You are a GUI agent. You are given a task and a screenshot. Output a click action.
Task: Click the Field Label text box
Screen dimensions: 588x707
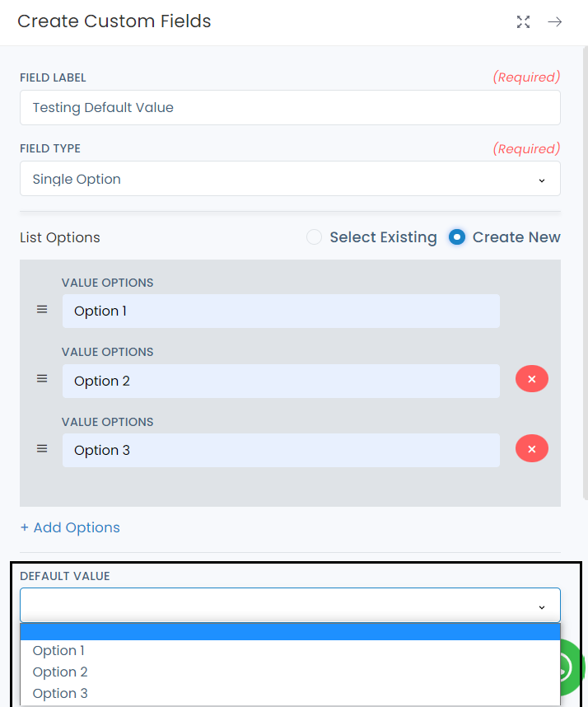(290, 108)
